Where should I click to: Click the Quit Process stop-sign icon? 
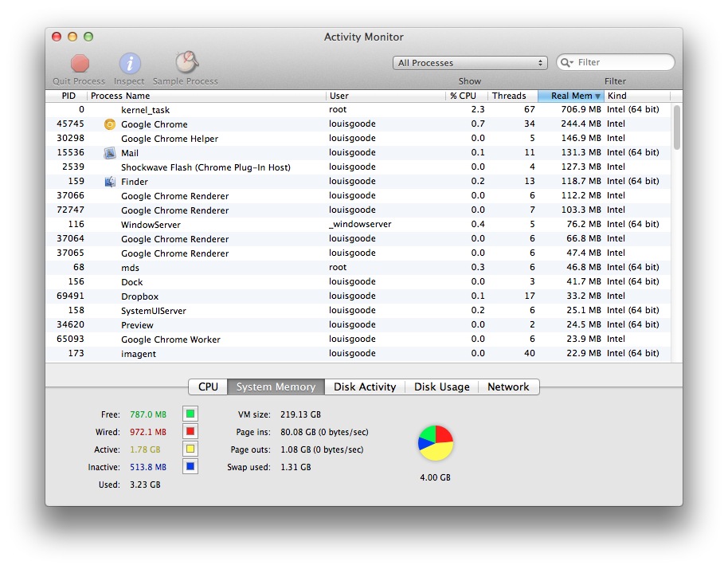[80, 63]
